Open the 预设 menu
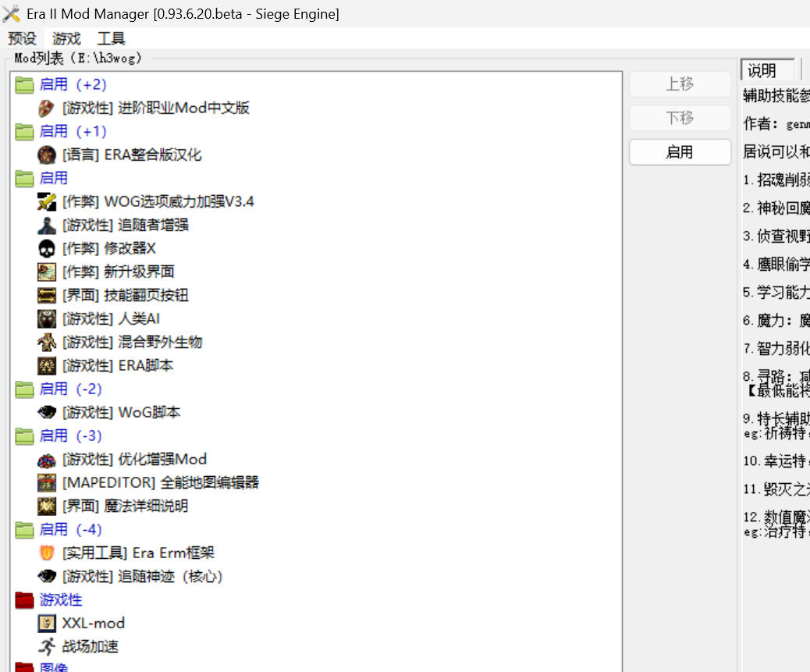 pyautogui.click(x=22, y=38)
